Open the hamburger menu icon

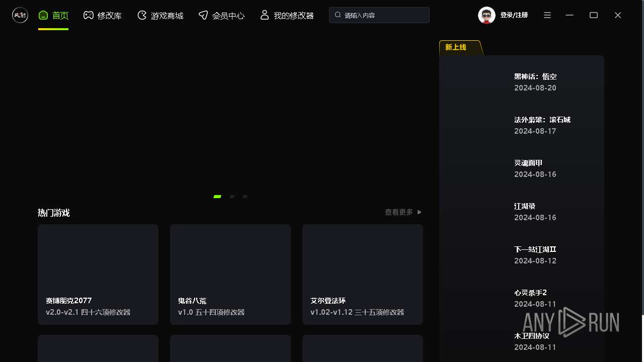pos(547,15)
